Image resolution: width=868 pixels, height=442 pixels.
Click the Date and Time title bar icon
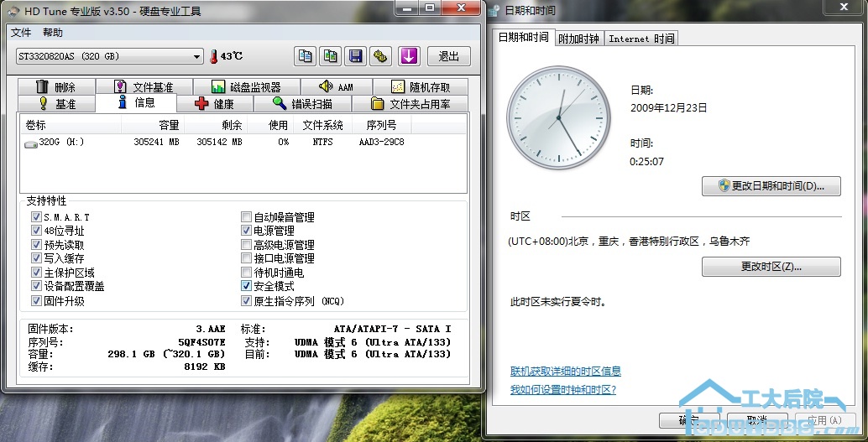click(495, 11)
